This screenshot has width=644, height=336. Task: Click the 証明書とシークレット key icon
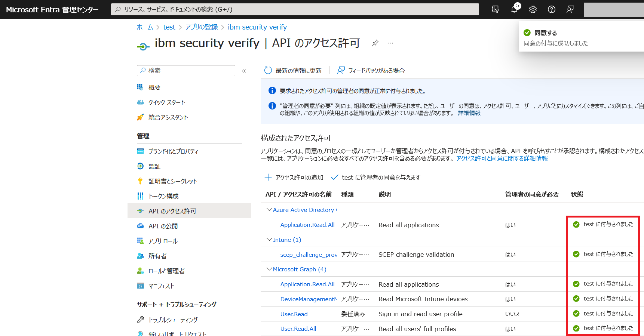click(x=140, y=181)
